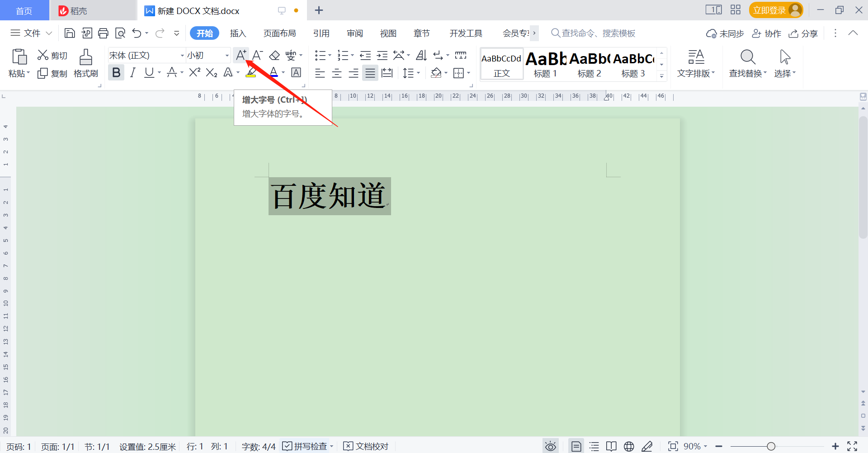Cut the selected text
868x453 pixels.
[x=52, y=55]
